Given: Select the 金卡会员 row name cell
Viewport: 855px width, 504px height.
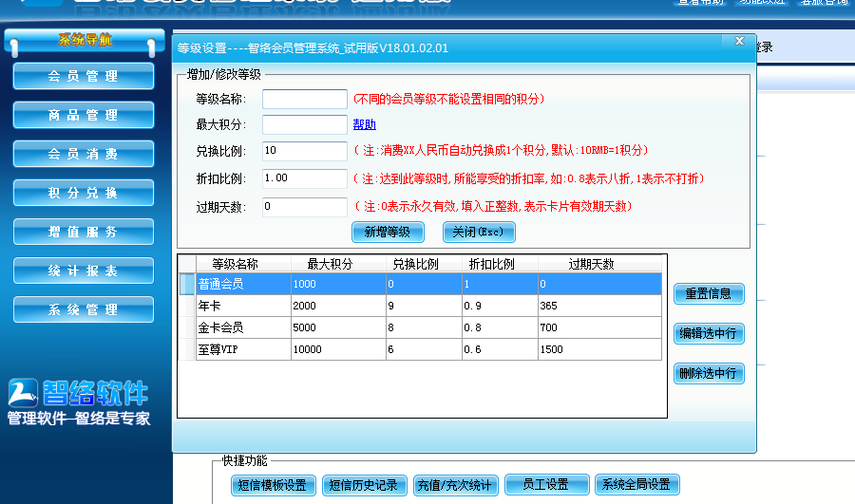Looking at the screenshot, I should tap(243, 327).
